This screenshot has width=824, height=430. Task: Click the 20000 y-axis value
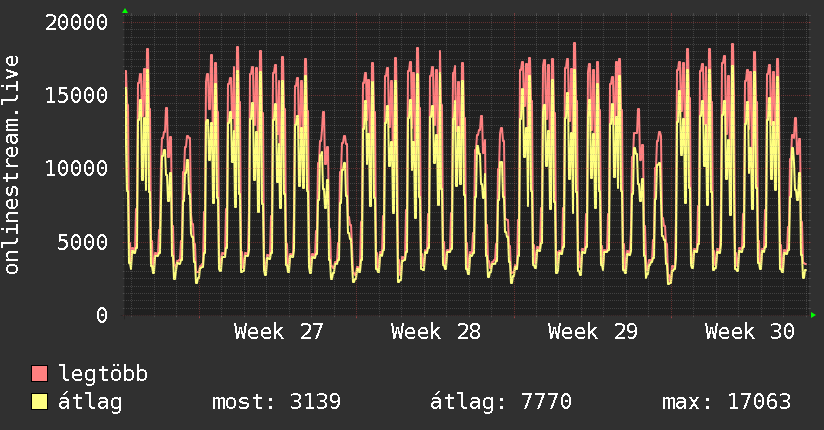tap(76, 23)
